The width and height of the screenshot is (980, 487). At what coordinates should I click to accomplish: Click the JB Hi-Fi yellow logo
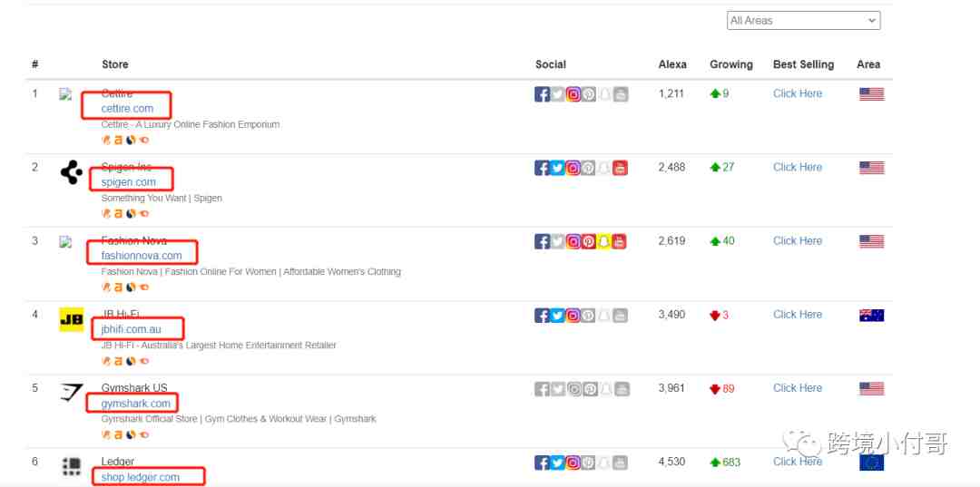tap(72, 319)
